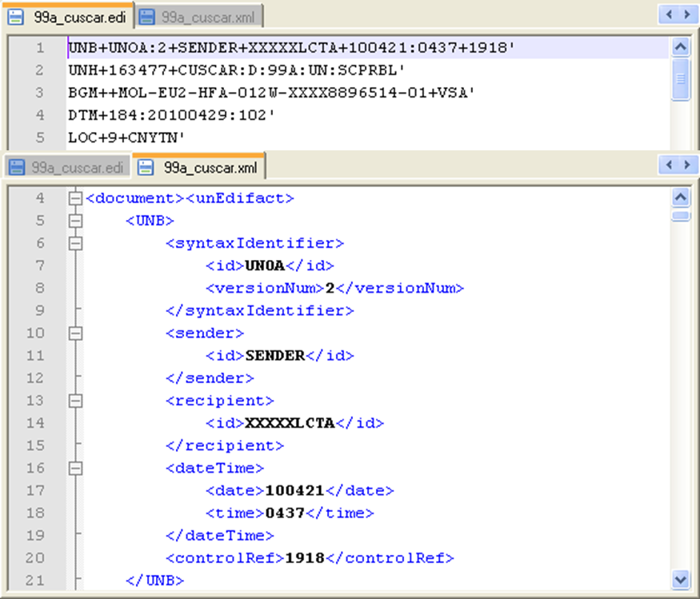Click the scroll-up arrow of the EDI editor

682,46
